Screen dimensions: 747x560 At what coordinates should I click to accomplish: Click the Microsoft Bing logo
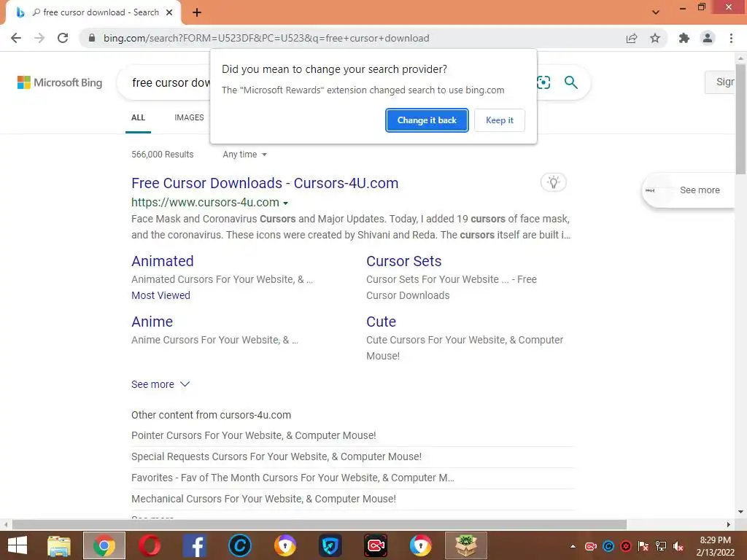[x=60, y=82]
